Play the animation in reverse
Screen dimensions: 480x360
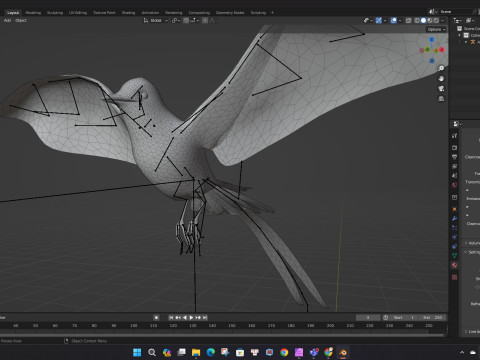185,318
